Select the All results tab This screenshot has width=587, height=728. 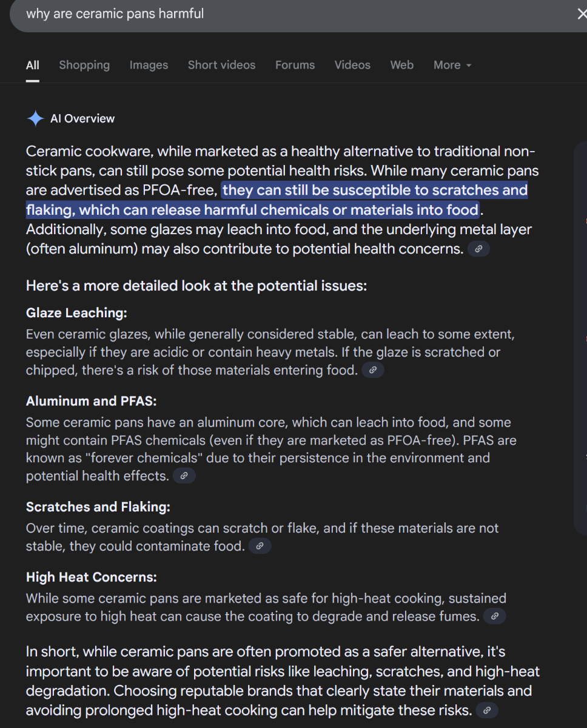(33, 66)
